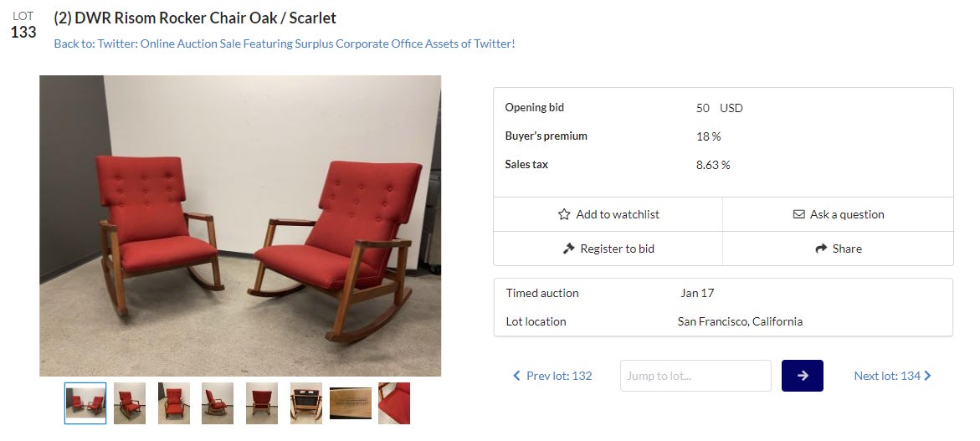Click the Share arrow icon
Screen dimensions: 980x441
tap(821, 249)
